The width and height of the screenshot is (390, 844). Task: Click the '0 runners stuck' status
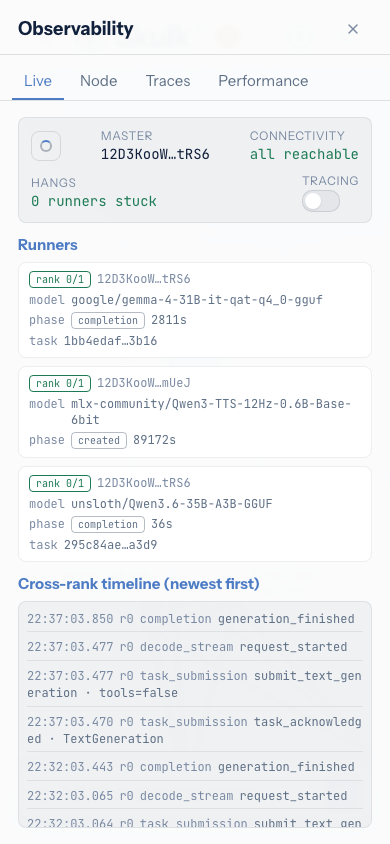coord(94,202)
